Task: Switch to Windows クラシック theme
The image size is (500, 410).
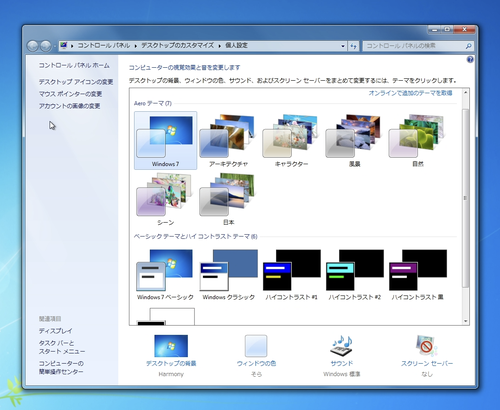Action: pos(228,274)
